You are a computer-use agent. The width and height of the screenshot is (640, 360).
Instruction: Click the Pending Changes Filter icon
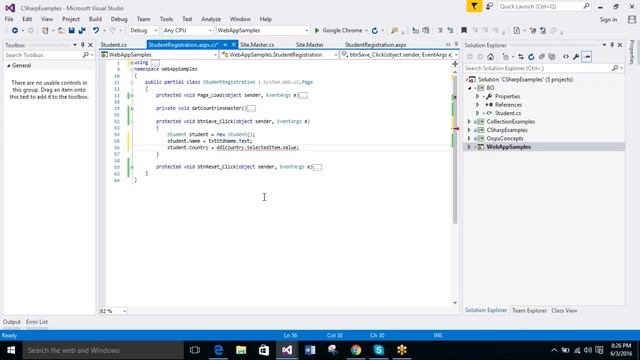click(506, 57)
